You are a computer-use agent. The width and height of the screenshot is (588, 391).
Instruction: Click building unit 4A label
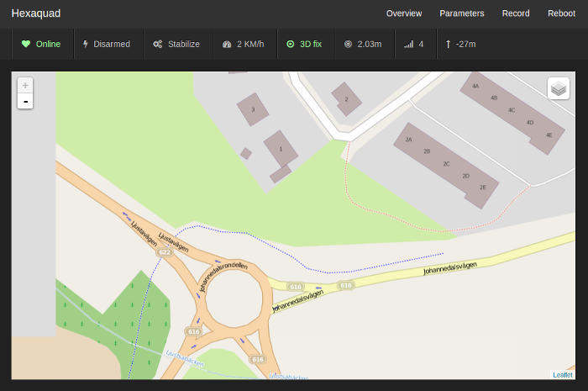pos(475,86)
